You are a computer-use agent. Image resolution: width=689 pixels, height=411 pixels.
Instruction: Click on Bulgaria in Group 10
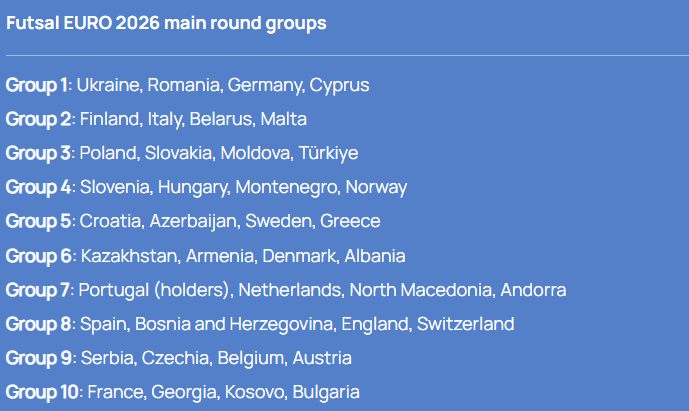(x=326, y=392)
